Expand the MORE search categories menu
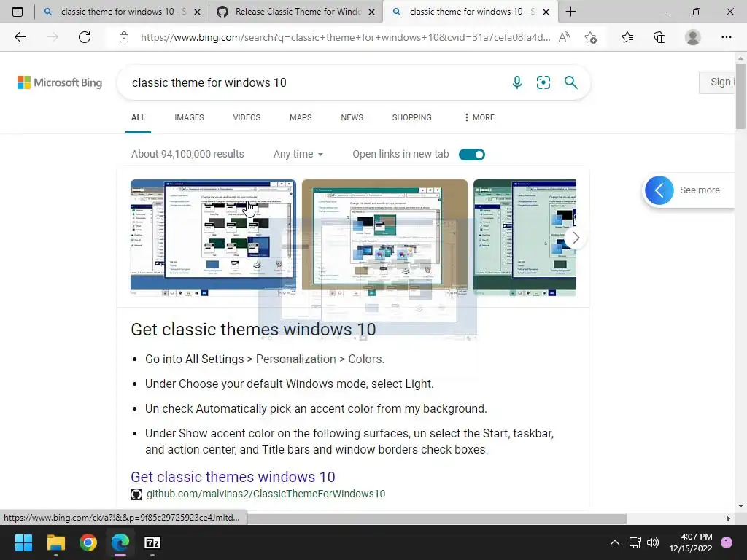 (x=479, y=117)
